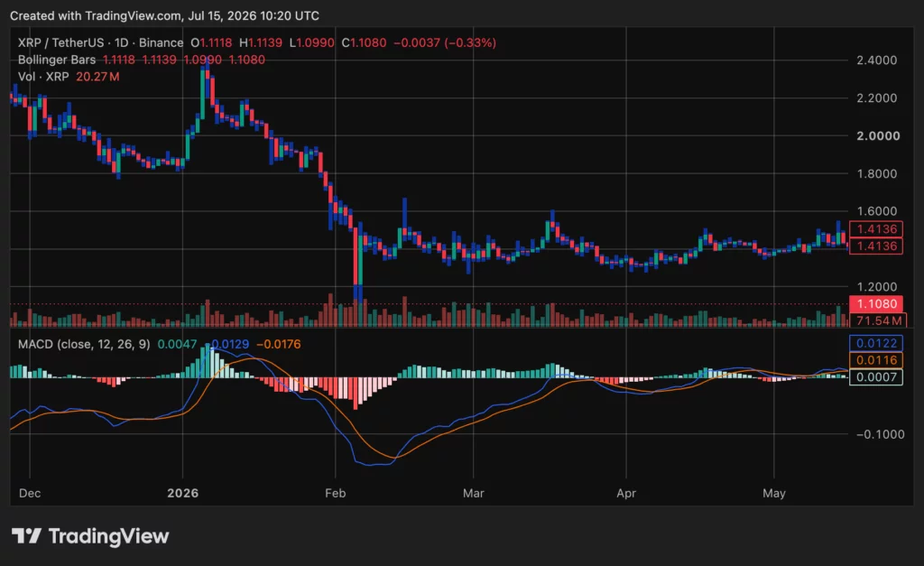Click the 2.4000 price axis label
The height and width of the screenshot is (566, 924).
pos(876,60)
